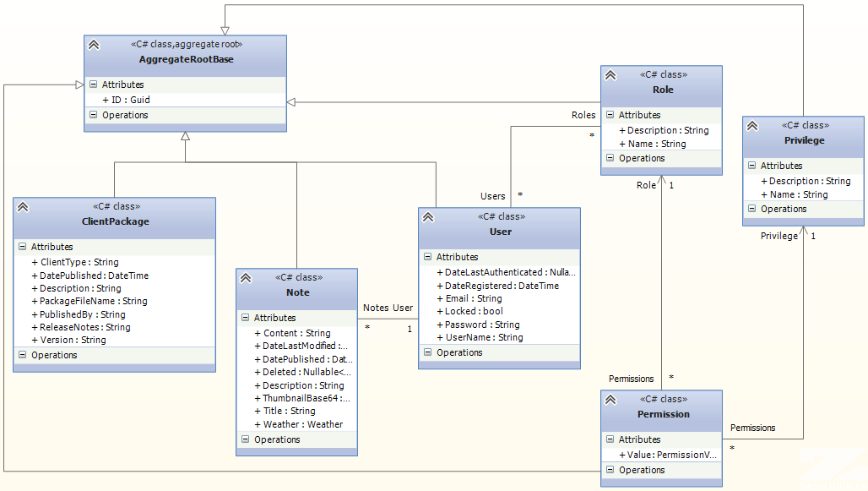Screen dimensions: 868x491
Task: Collapse Attributes section in User class
Action: (x=427, y=257)
